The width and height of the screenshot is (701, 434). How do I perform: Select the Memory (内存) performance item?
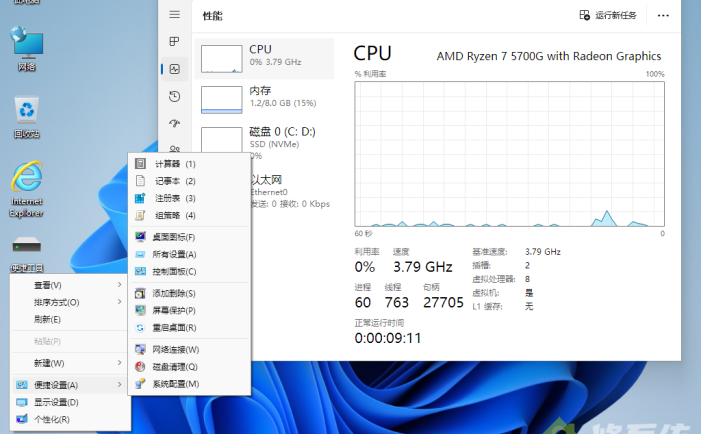[x=264, y=99]
